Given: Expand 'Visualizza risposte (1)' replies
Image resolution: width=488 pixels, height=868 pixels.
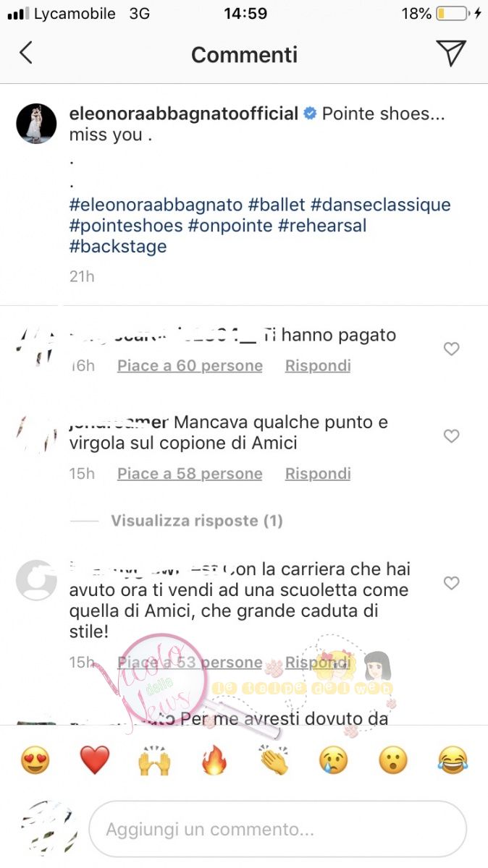Looking at the screenshot, I should [196, 521].
